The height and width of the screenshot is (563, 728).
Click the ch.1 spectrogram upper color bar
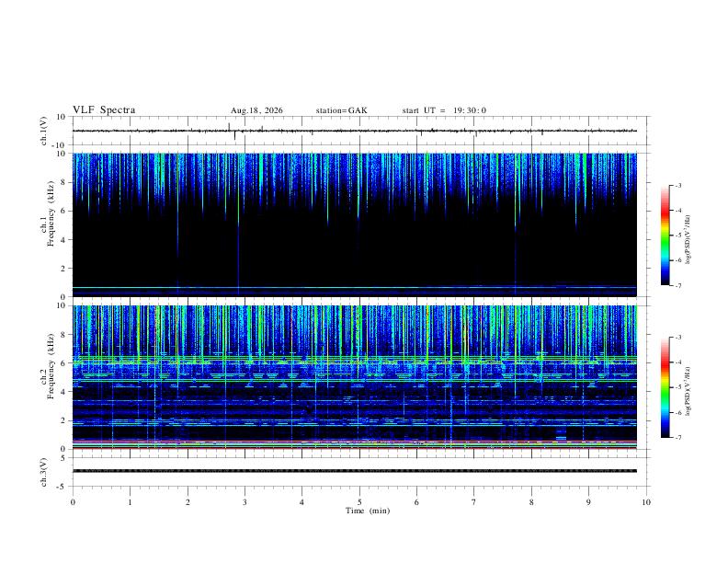coord(665,235)
